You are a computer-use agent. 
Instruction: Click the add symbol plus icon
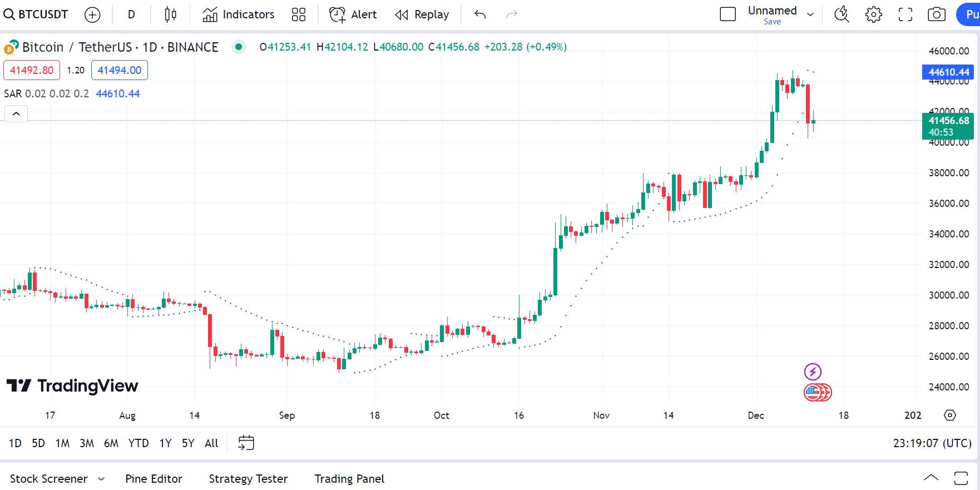92,15
